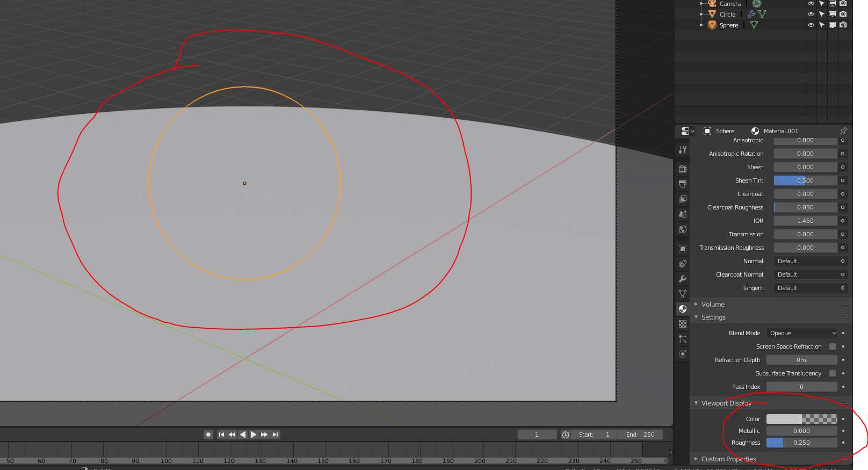Toggle viewport visibility eye for Sphere

pos(811,25)
